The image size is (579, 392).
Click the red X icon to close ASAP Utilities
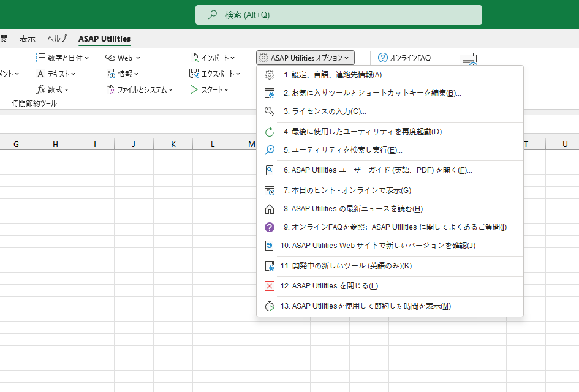(x=269, y=286)
